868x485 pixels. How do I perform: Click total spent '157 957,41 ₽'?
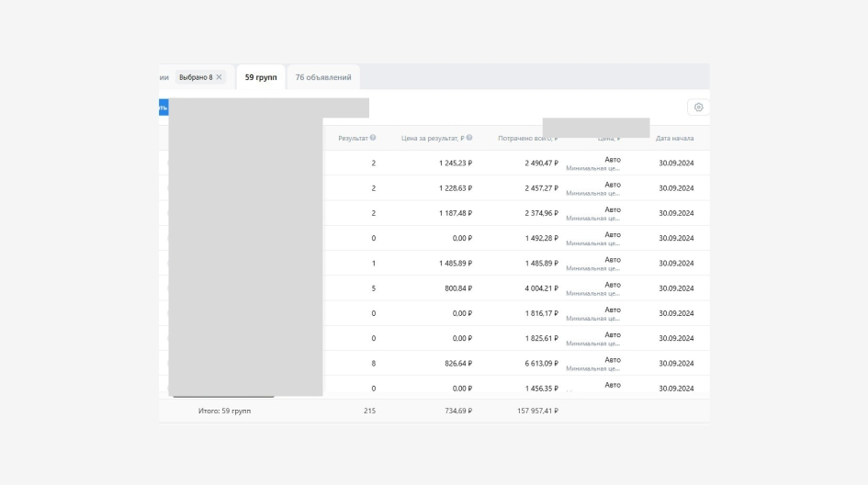tap(537, 411)
